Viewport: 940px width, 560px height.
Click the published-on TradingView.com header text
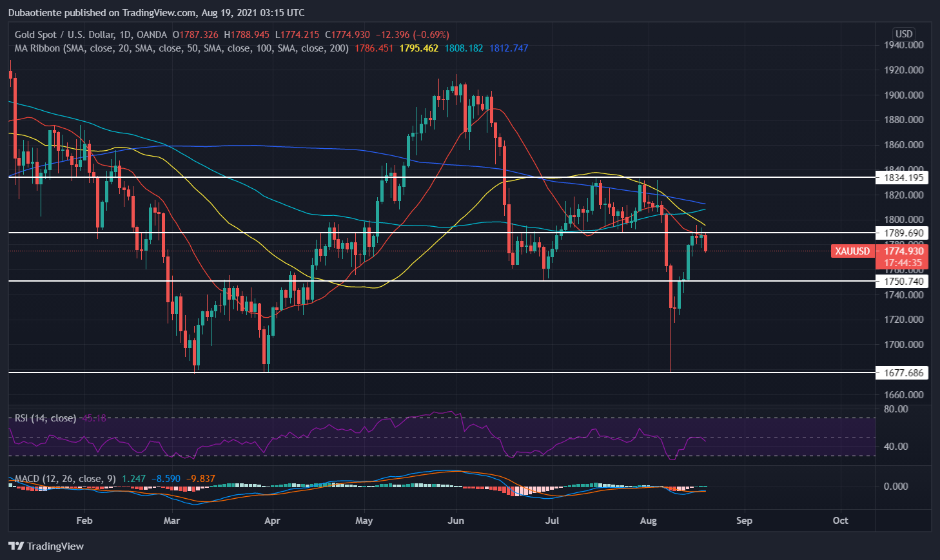(x=156, y=13)
